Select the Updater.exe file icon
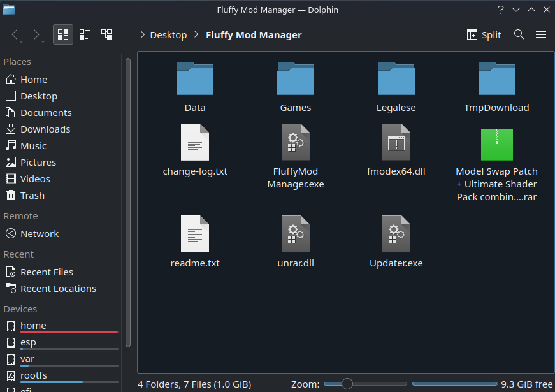 396,234
